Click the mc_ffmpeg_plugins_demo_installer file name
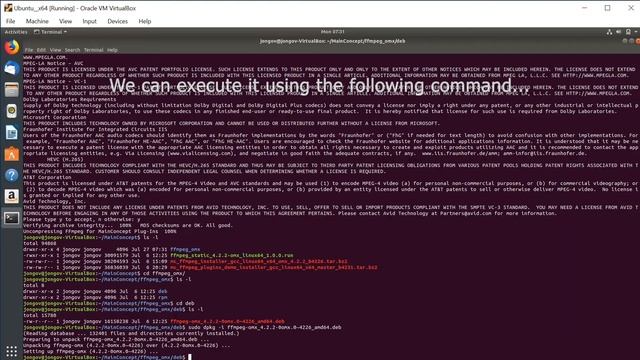640x360 pixels. 273,267
